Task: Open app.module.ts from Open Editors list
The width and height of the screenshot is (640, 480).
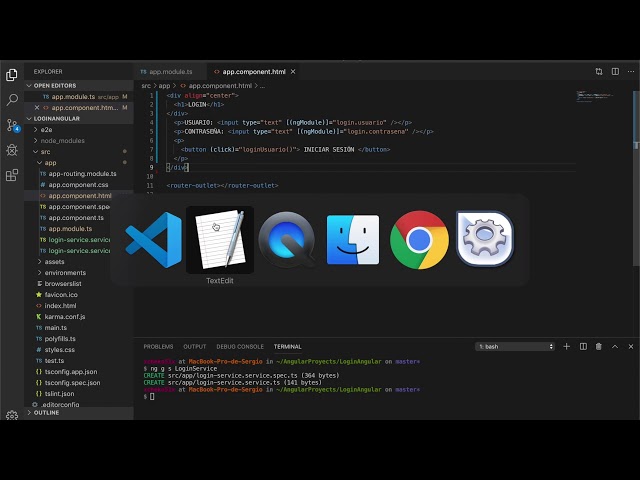Action: pos(79,97)
